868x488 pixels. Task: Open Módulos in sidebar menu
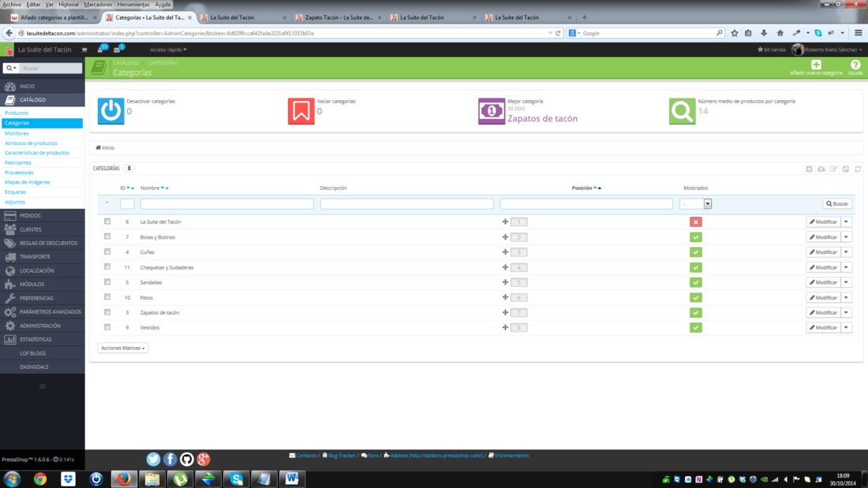(42, 285)
